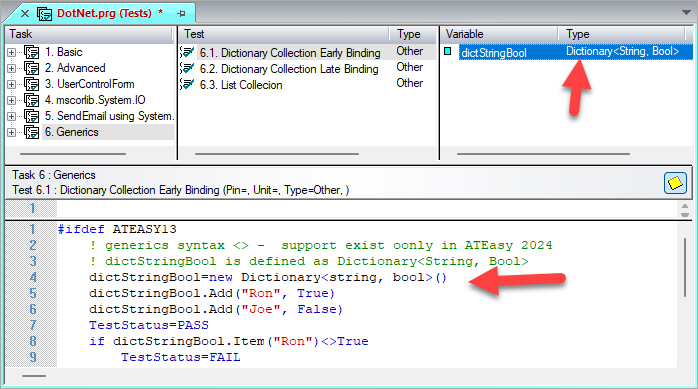Click the Other type cell for test 6.3
This screenshot has height=389, width=698.
pos(410,83)
